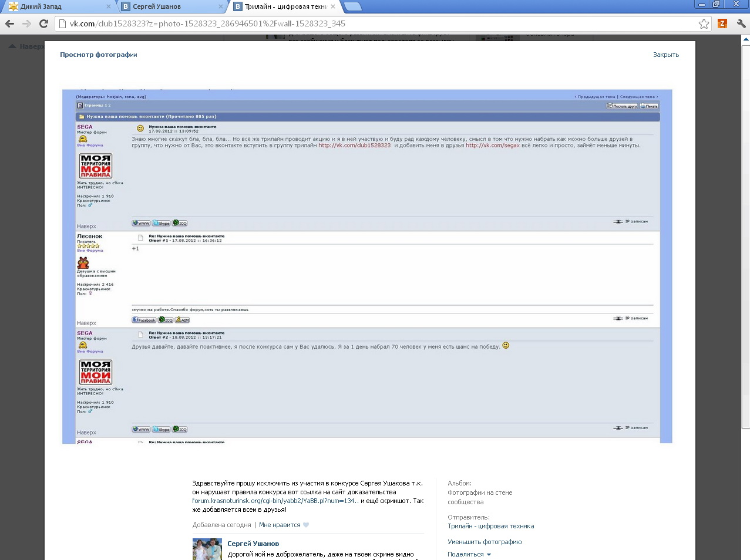Click the page scrollbar up arrow
This screenshot has height=560, width=750.
click(746, 39)
